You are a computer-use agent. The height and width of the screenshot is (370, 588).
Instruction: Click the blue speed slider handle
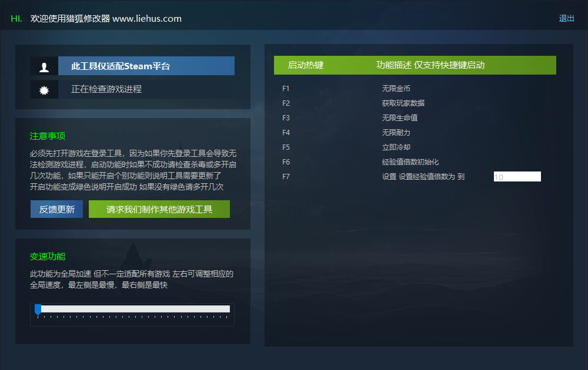(38, 310)
